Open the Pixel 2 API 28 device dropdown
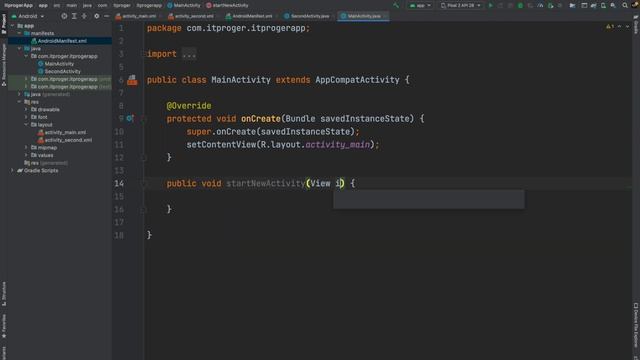This screenshot has height=360, width=640. 460,5
